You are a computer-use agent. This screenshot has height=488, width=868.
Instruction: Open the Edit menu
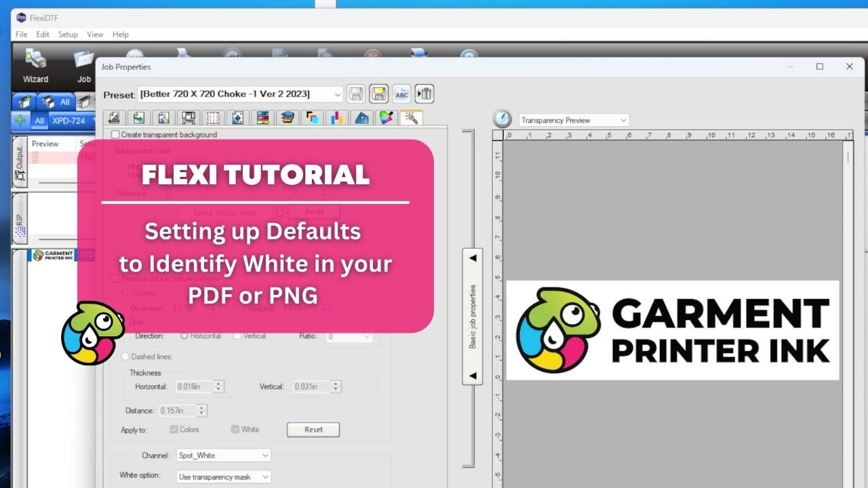(x=43, y=35)
